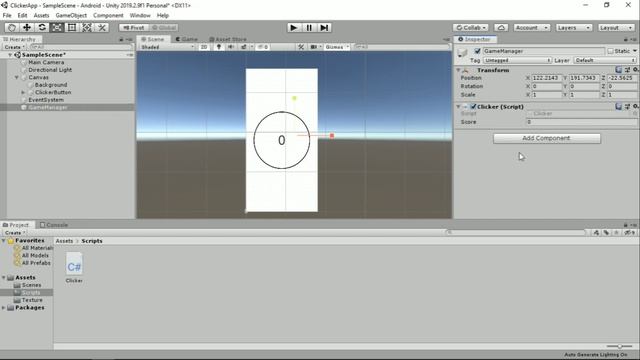Lock the Inspector panel

(x=626, y=39)
